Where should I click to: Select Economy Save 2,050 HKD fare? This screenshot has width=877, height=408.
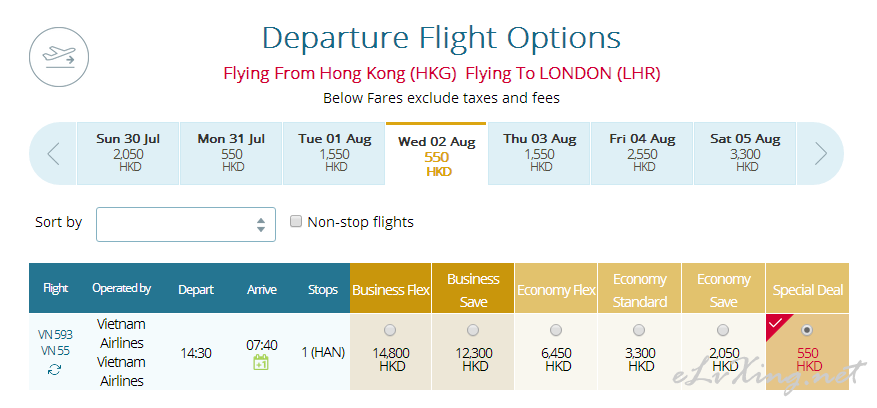(x=723, y=330)
